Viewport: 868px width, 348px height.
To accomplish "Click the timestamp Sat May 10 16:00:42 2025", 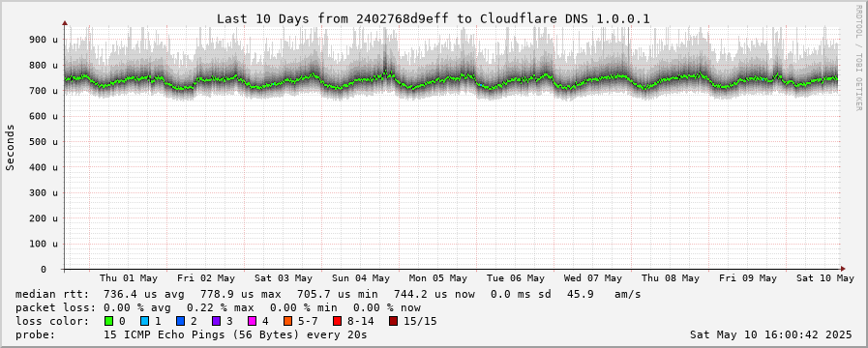I will (x=771, y=334).
